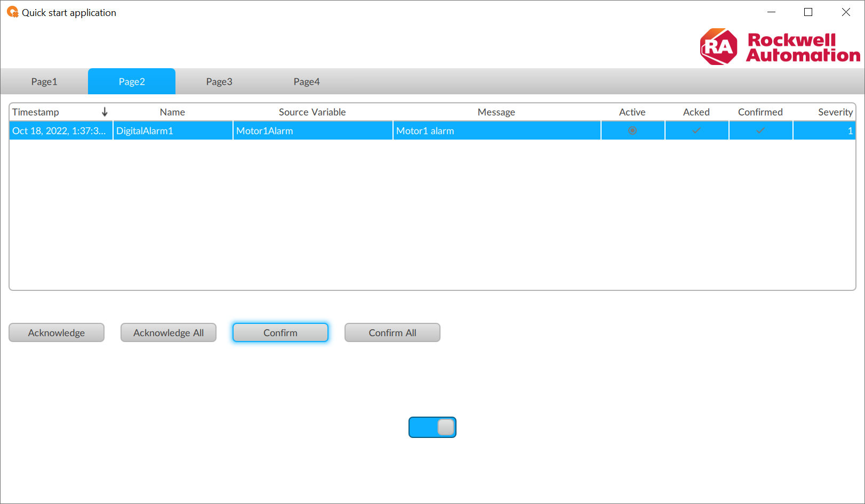Select the DigitalAlarm1 alarm row
The image size is (865, 504).
tap(173, 131)
